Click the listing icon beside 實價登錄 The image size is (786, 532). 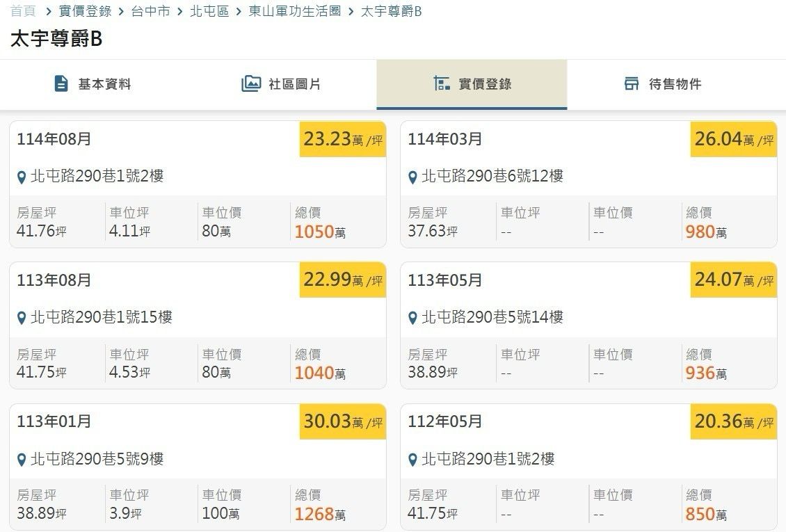[x=442, y=83]
